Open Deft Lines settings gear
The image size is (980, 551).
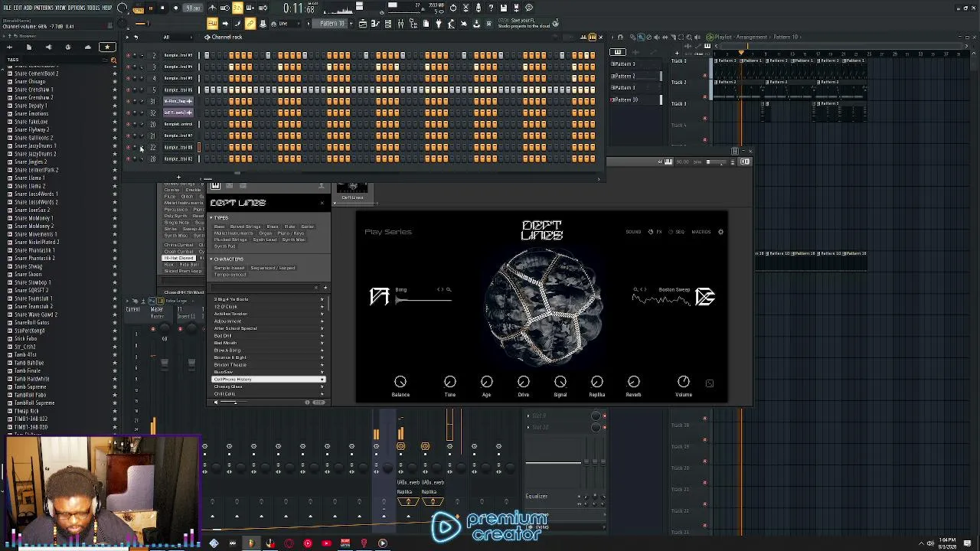pyautogui.click(x=720, y=232)
